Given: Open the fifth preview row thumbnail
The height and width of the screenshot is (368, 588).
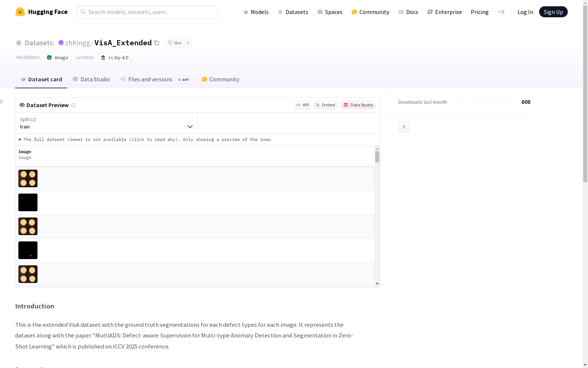Looking at the screenshot, I should tap(28, 274).
